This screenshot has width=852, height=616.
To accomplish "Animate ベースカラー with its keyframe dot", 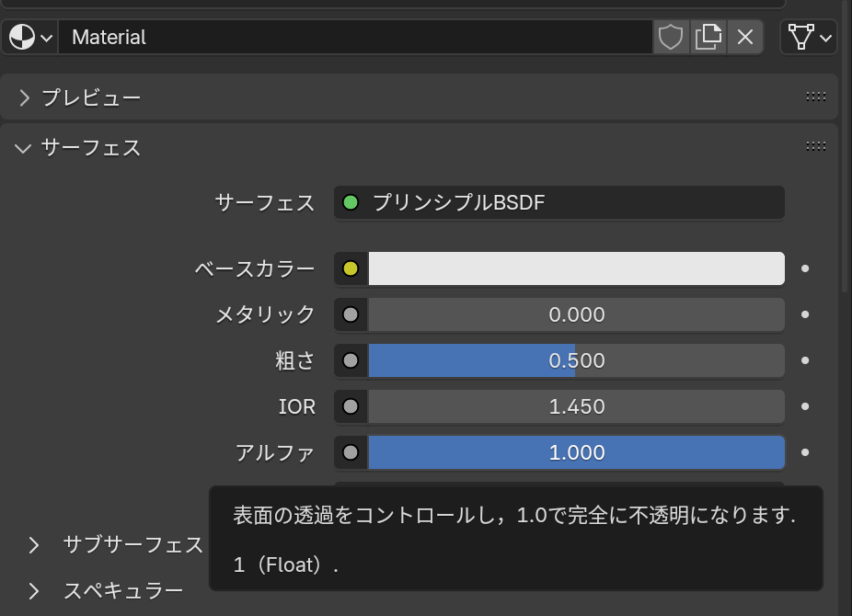I will [805, 268].
